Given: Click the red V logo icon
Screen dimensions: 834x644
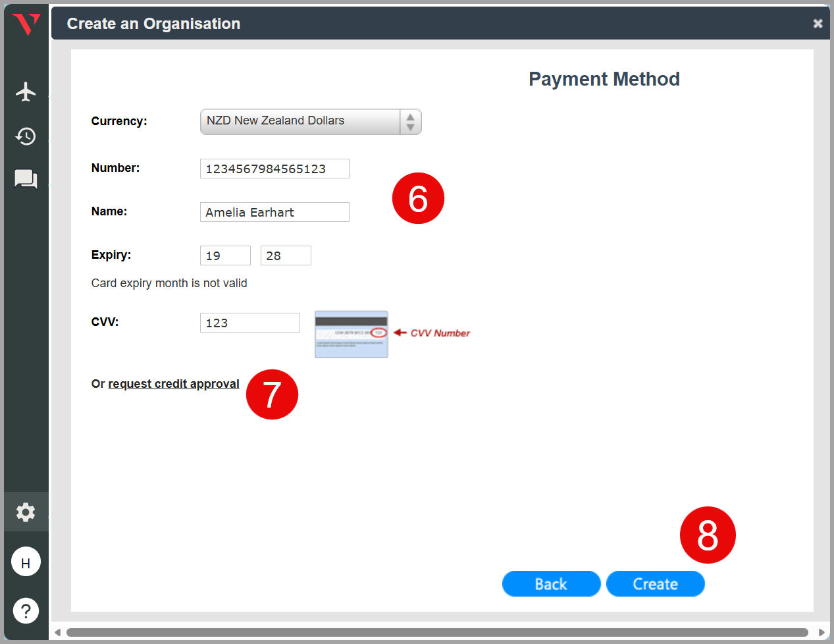Looking at the screenshot, I should (26, 24).
